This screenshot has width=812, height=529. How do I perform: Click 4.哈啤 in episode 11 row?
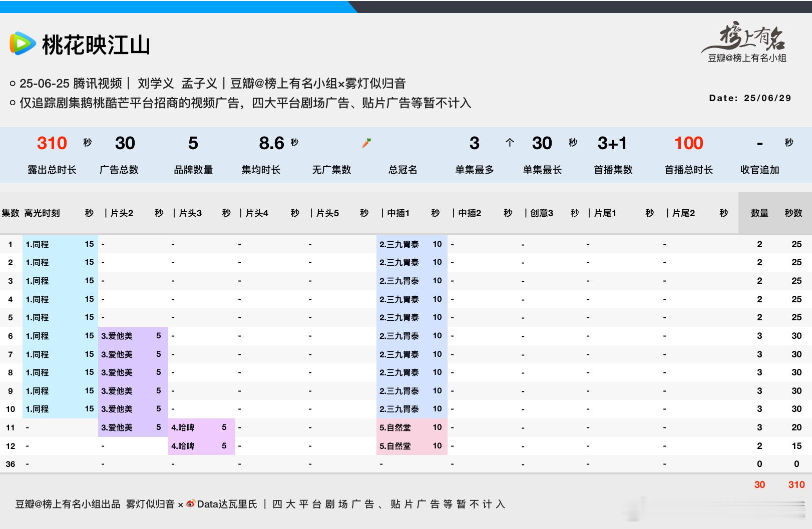tap(183, 427)
